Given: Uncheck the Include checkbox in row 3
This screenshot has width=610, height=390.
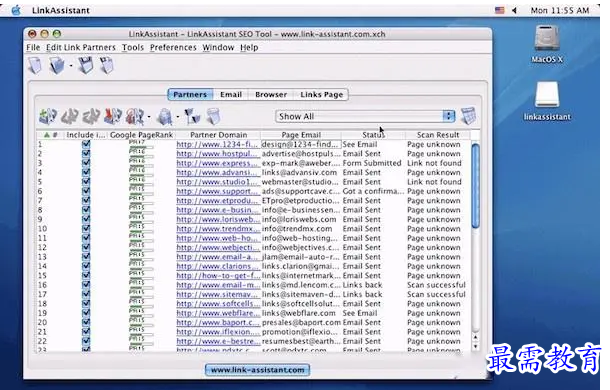Looking at the screenshot, I should coord(86,163).
